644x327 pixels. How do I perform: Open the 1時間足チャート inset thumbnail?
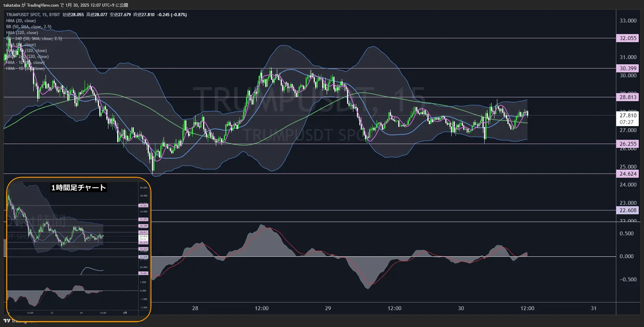click(79, 249)
